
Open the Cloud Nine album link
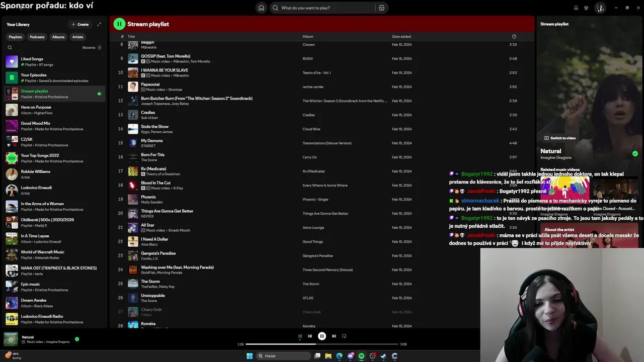coord(310,129)
